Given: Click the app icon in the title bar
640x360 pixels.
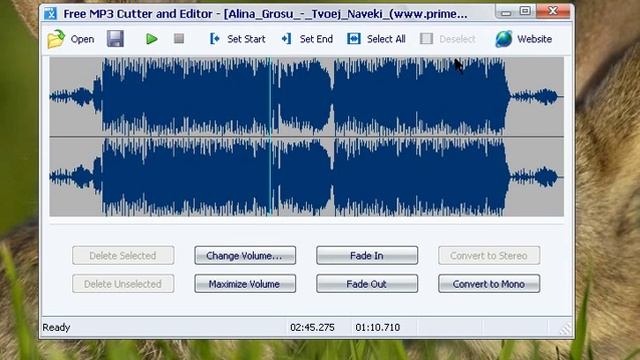Looking at the screenshot, I should 51,13.
